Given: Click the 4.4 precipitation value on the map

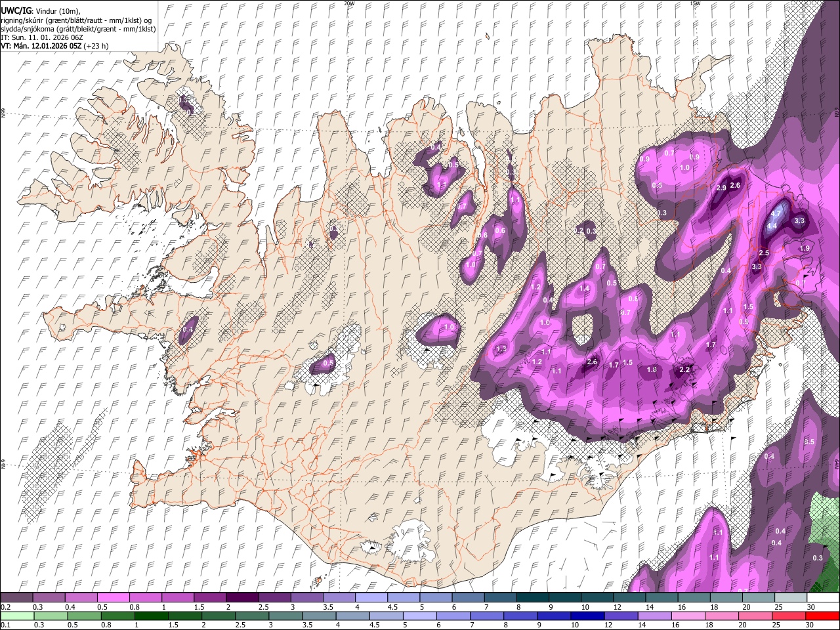Looking at the screenshot, I should point(772,226).
